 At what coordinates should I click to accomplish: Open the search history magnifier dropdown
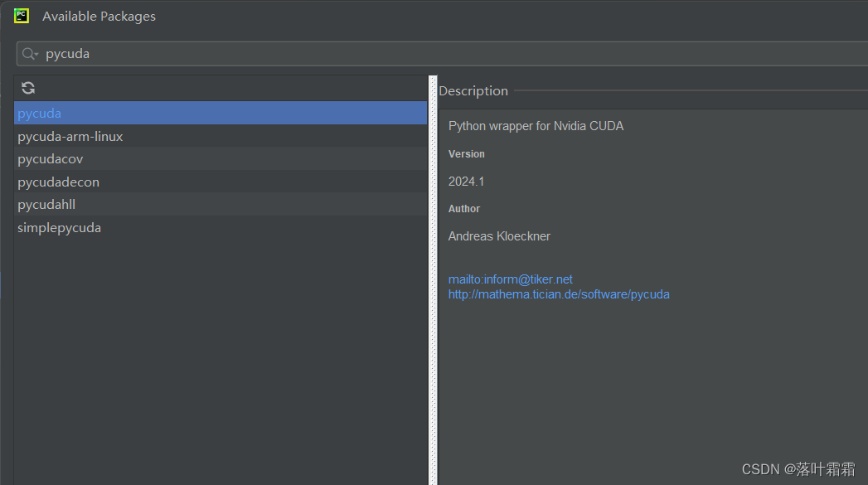pos(30,54)
